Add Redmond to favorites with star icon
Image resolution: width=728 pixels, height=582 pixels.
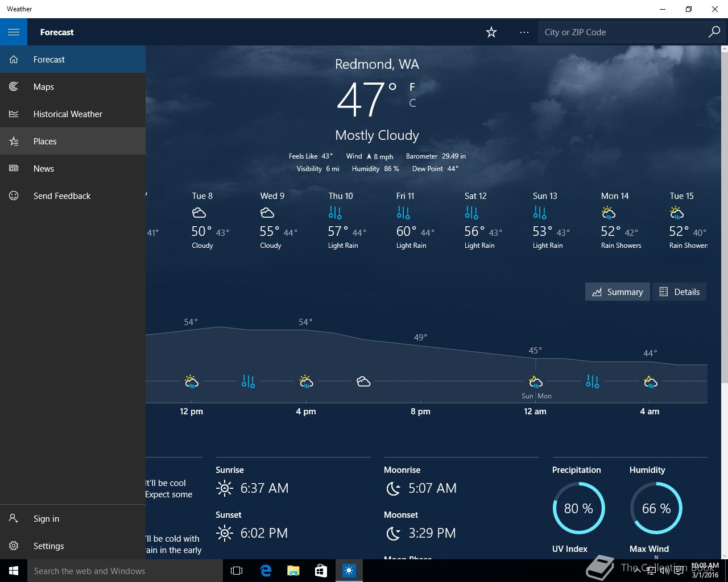pos(491,32)
